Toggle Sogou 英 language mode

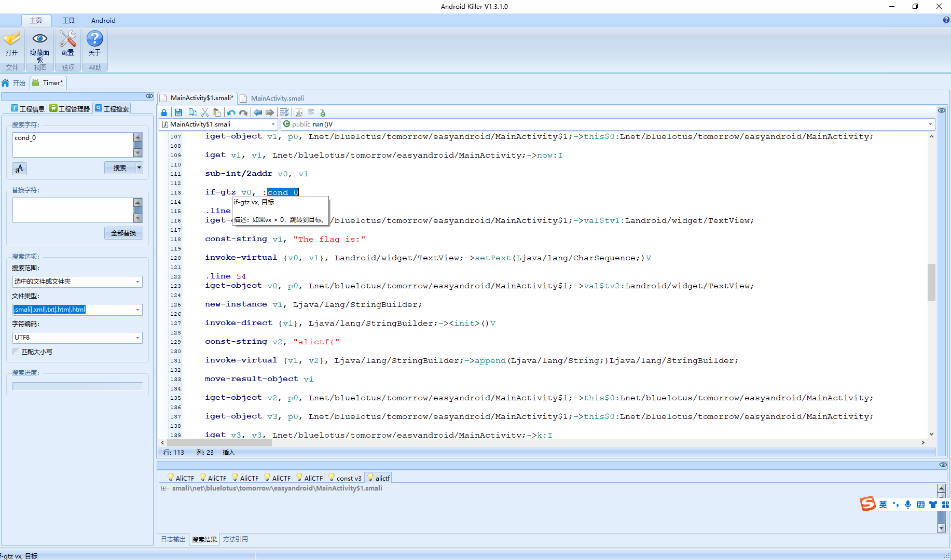[883, 505]
